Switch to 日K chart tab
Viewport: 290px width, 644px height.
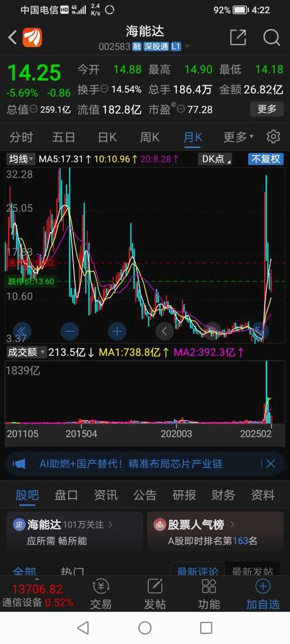[x=107, y=137]
